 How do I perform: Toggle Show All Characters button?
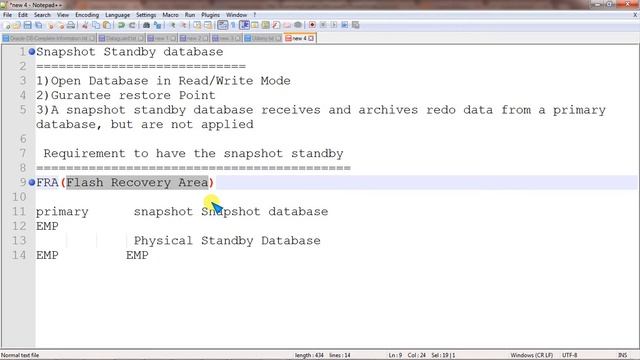point(233,25)
